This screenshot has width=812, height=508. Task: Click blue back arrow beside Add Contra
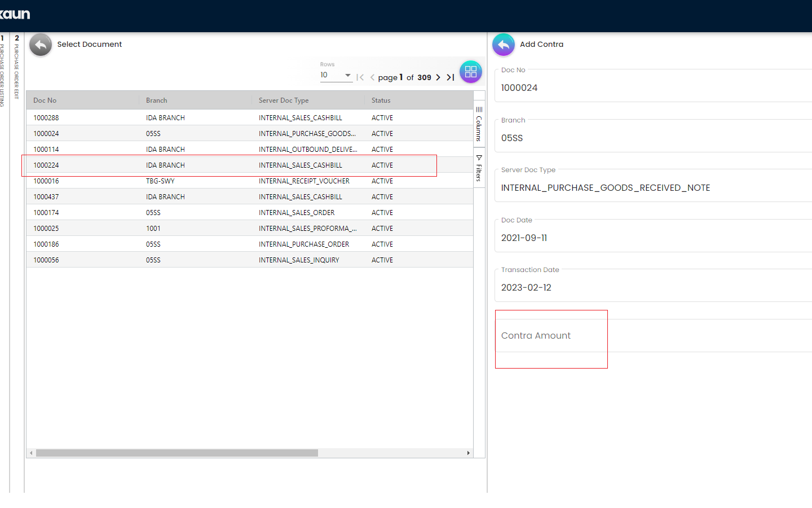point(504,45)
